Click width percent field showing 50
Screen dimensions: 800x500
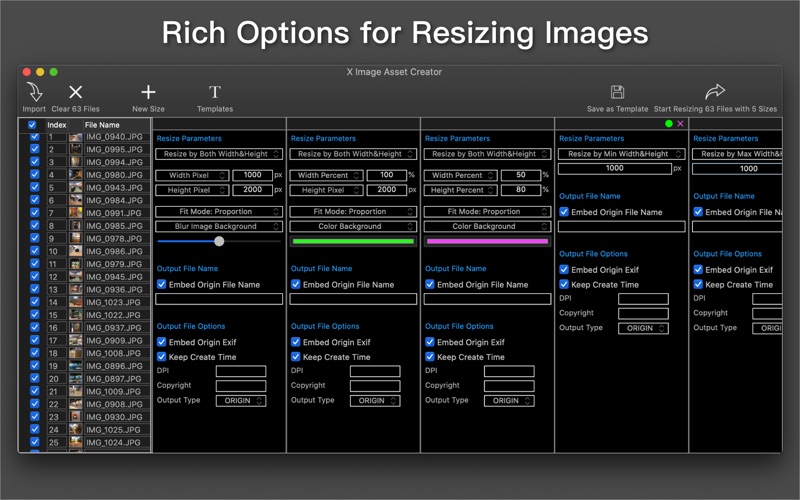click(521, 175)
